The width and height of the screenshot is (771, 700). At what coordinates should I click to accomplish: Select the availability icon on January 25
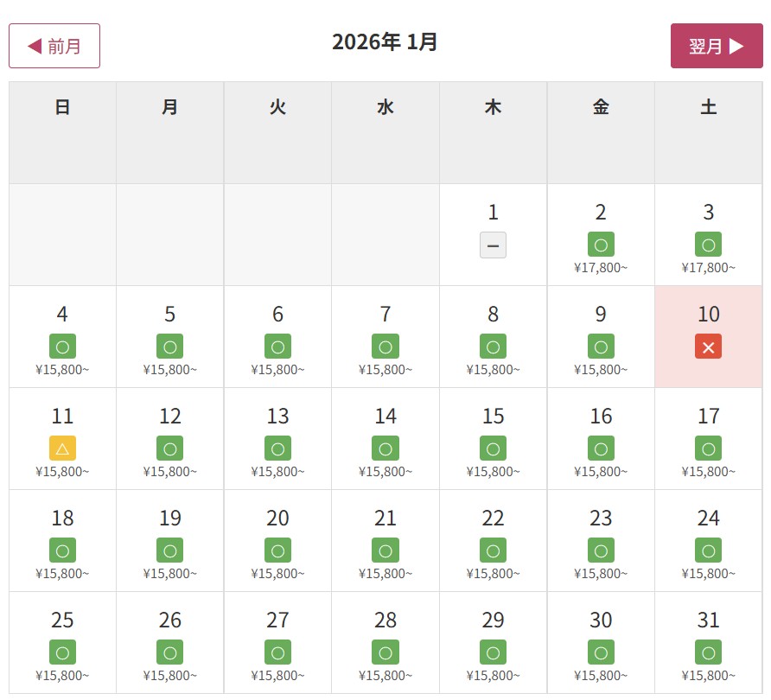(x=62, y=652)
